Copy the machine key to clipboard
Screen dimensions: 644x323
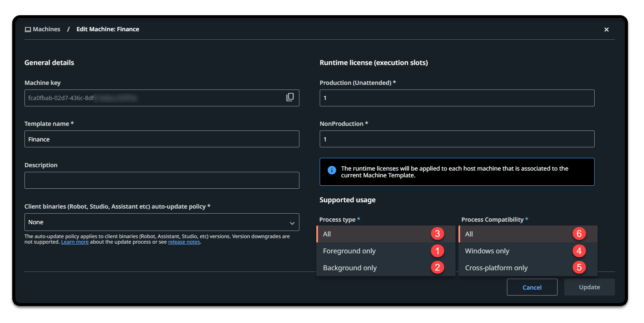[290, 97]
